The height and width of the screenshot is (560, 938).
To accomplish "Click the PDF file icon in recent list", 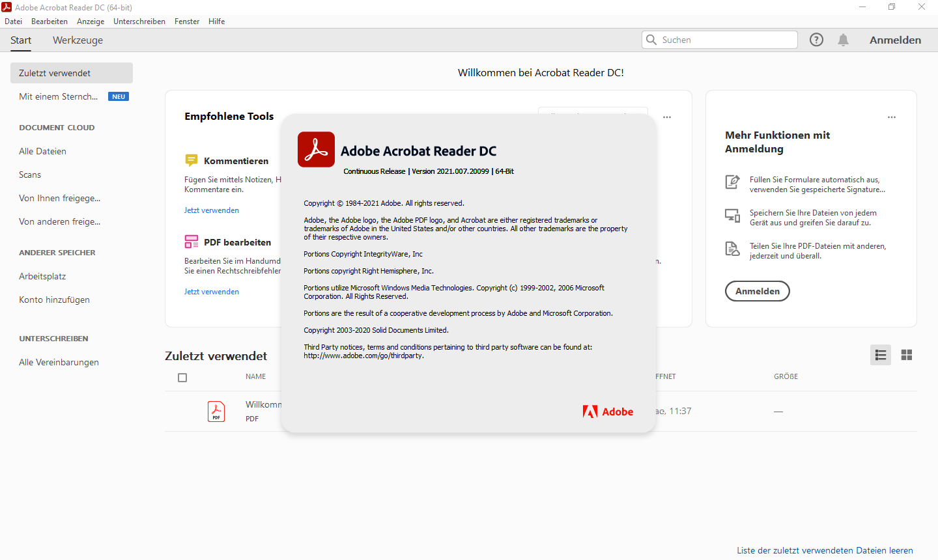I will 216,412.
